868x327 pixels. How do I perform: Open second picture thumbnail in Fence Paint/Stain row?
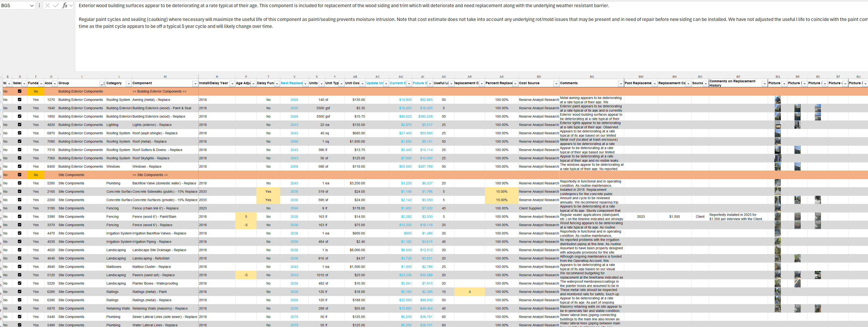click(x=797, y=217)
